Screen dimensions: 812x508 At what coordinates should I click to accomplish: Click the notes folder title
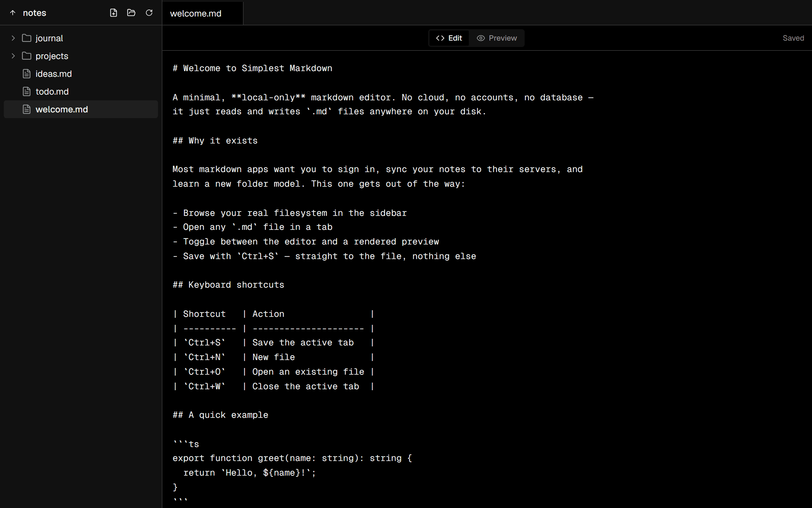click(x=35, y=13)
